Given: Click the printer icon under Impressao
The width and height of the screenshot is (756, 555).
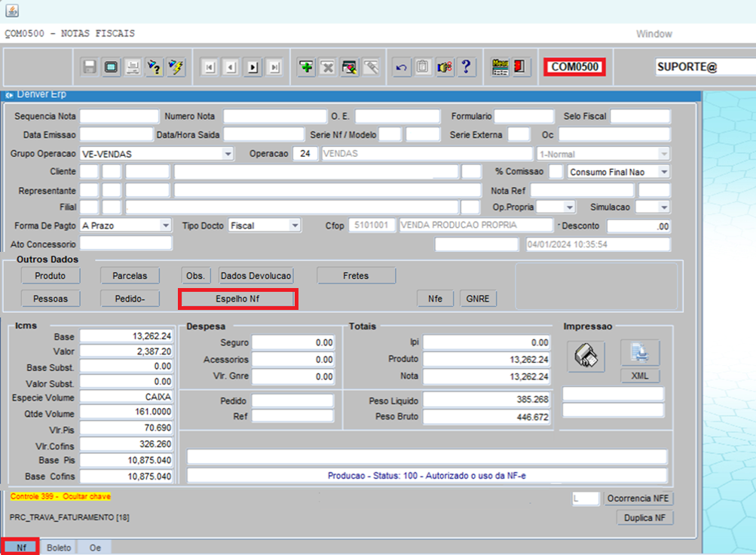Looking at the screenshot, I should pos(585,354).
